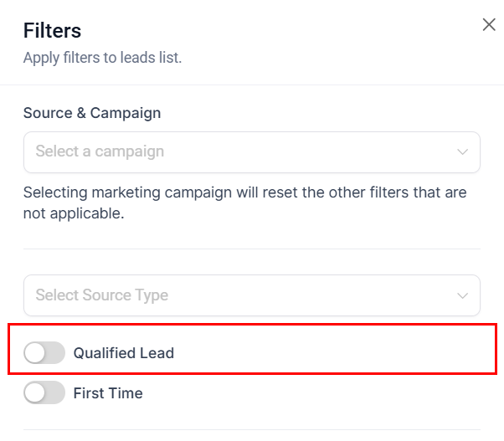Click the "First Time" label text
The image size is (504, 441).
point(108,393)
